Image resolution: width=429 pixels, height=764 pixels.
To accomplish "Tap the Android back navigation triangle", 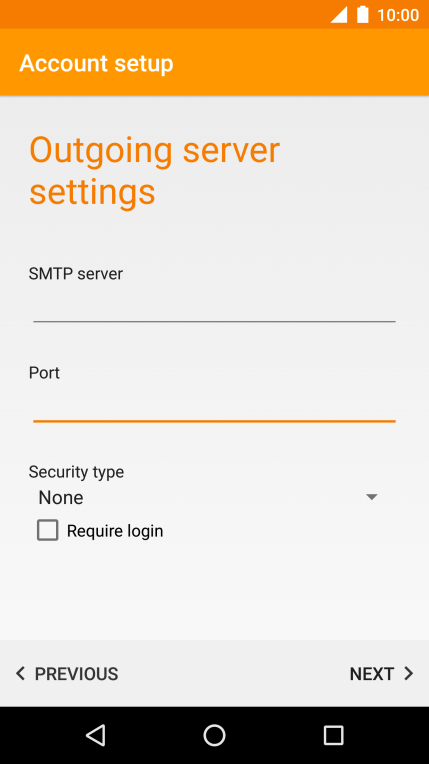I will (96, 735).
